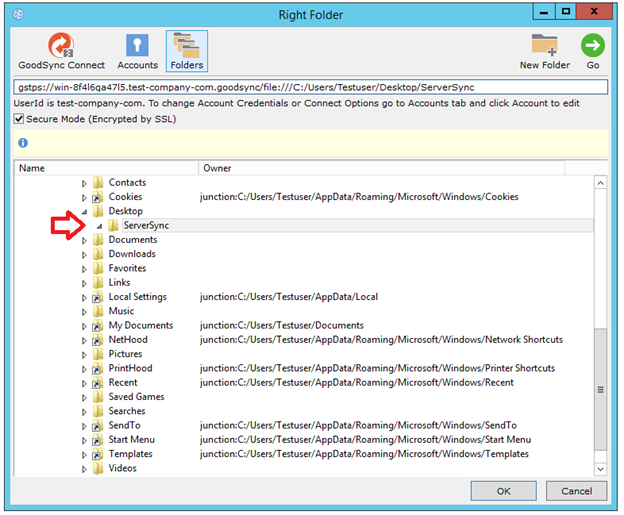Click the ServerSync folder icon

coord(113,226)
